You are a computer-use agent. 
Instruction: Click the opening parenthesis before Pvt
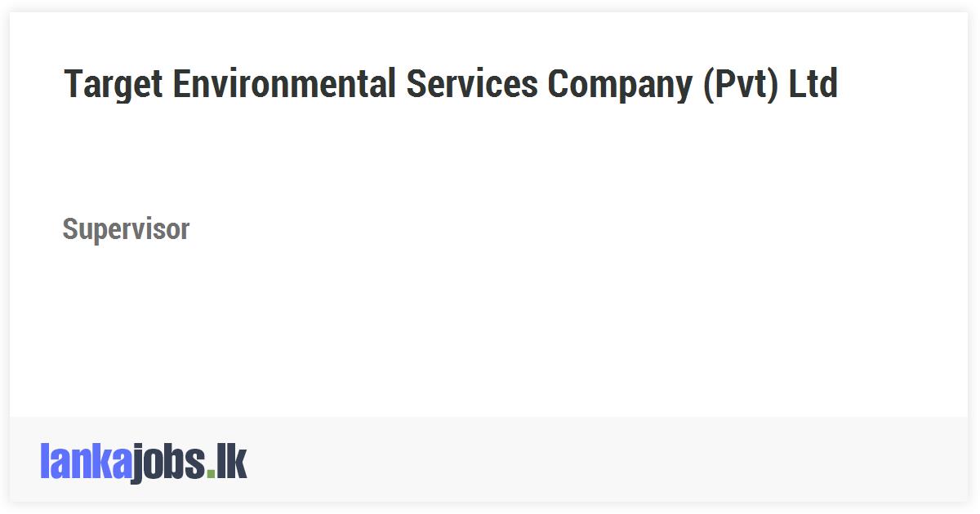coord(708,84)
